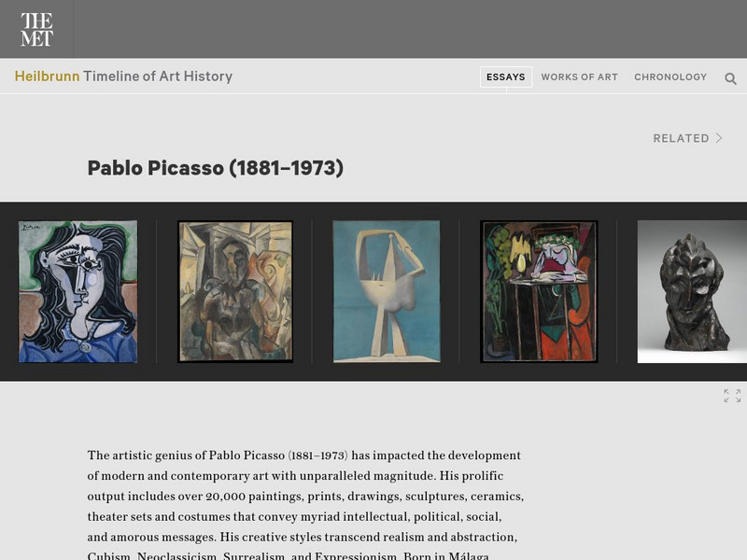Click the Pablo Picasso (1881–1973) heading
The width and height of the screenshot is (747, 560).
coord(216,168)
